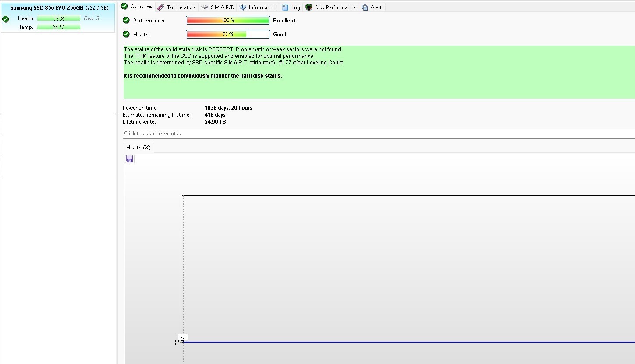Click the S.M.A.R.T. tab drive icon
635x364 pixels.
click(x=205, y=7)
